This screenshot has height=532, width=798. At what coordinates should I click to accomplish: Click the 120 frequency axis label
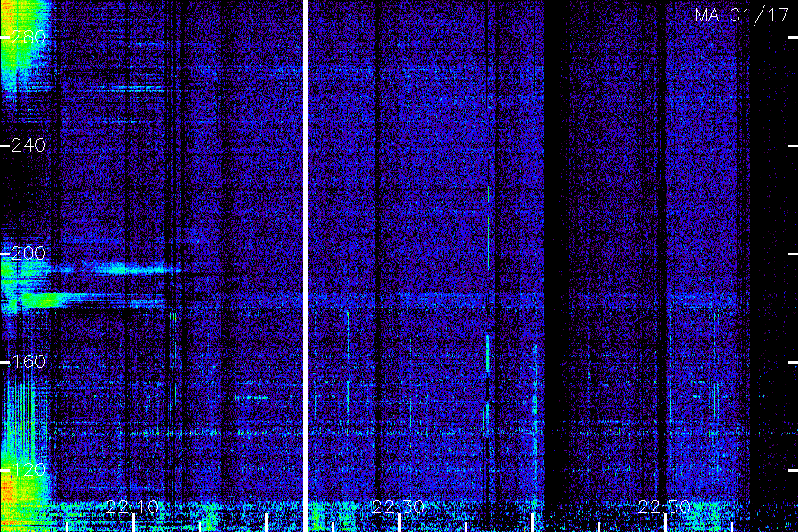pyautogui.click(x=28, y=469)
